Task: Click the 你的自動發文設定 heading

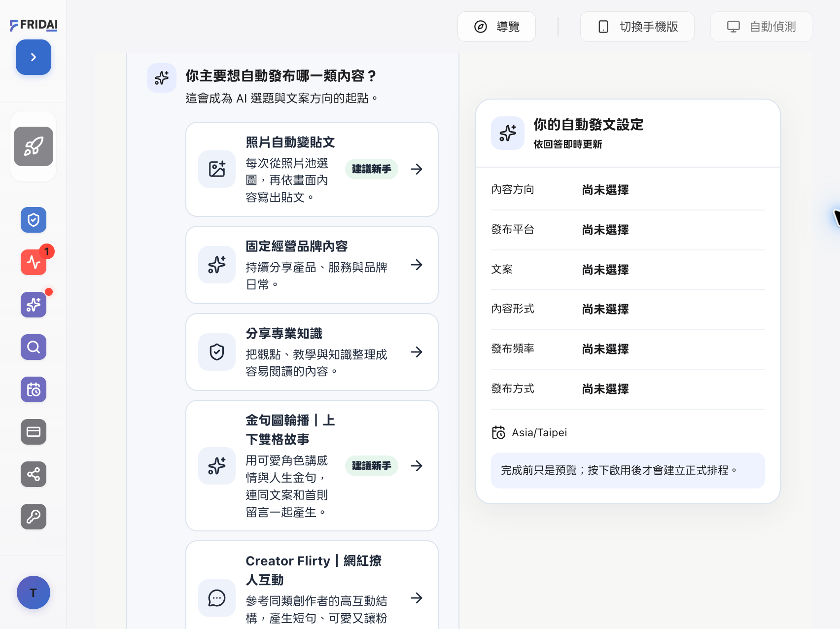Action: (589, 125)
